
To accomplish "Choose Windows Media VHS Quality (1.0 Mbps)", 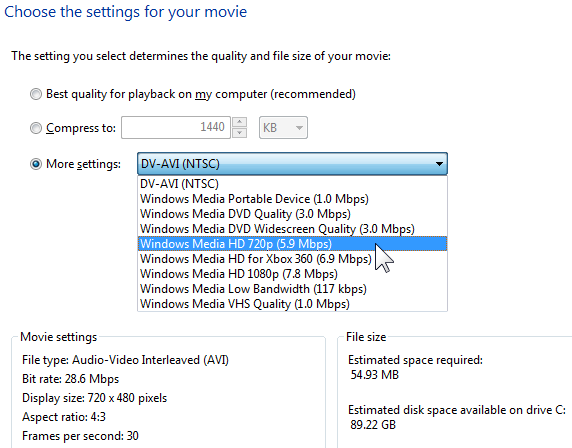I will coord(292,304).
